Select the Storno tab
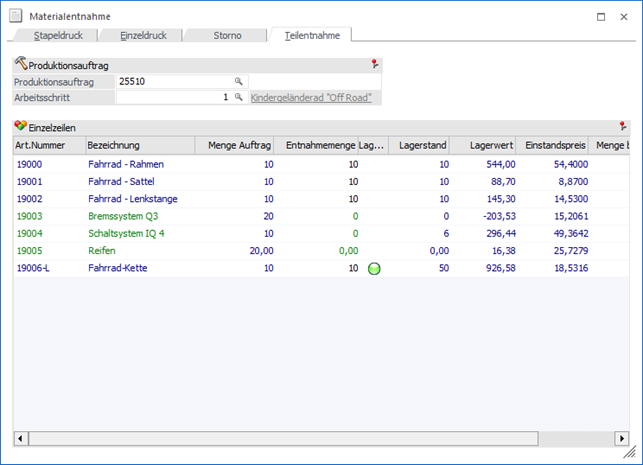 click(227, 35)
